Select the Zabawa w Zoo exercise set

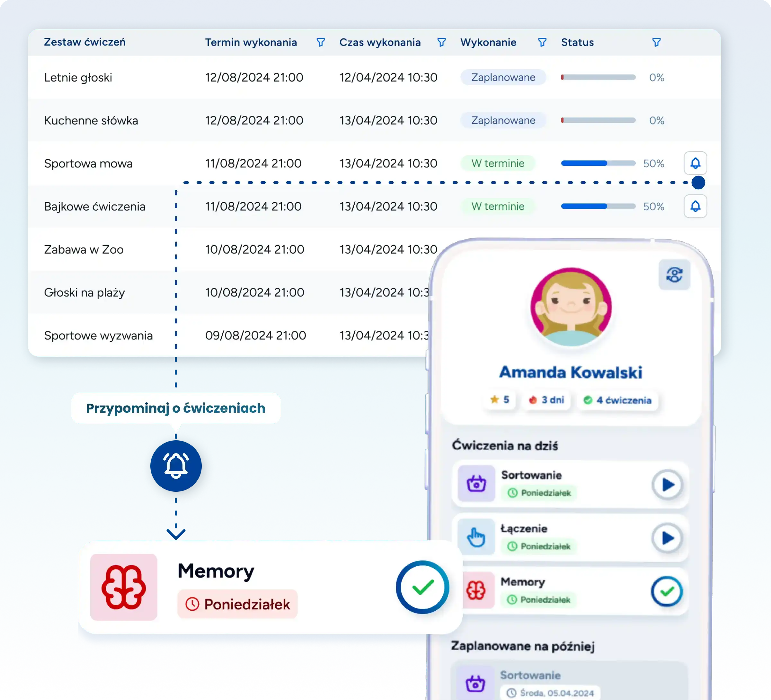84,249
